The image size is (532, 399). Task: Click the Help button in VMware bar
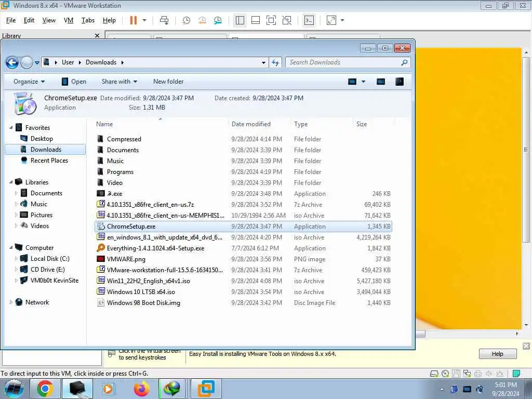pos(497,354)
